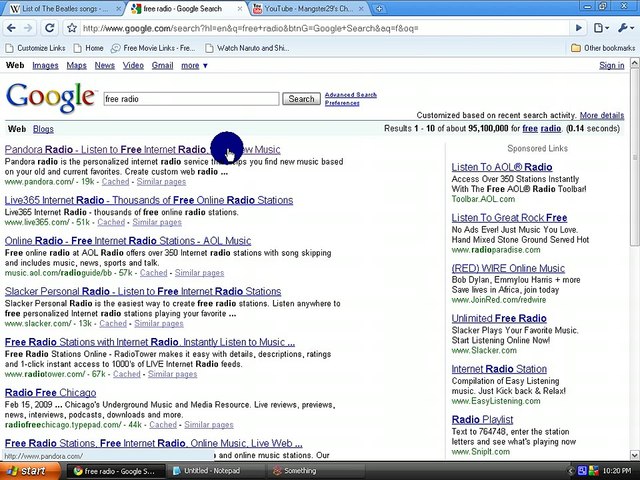Click the 10:20 PM system clock
Viewport: 640px width, 480px height.
point(616,471)
